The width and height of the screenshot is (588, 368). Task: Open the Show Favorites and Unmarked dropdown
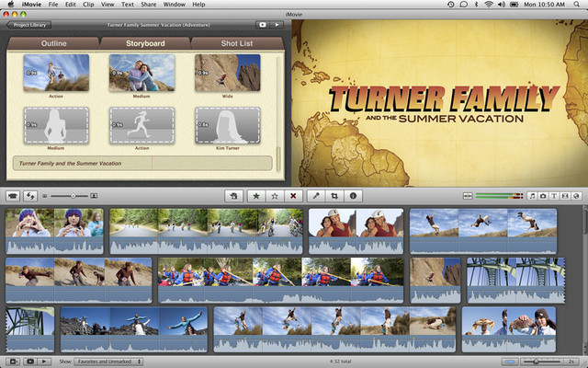click(107, 362)
